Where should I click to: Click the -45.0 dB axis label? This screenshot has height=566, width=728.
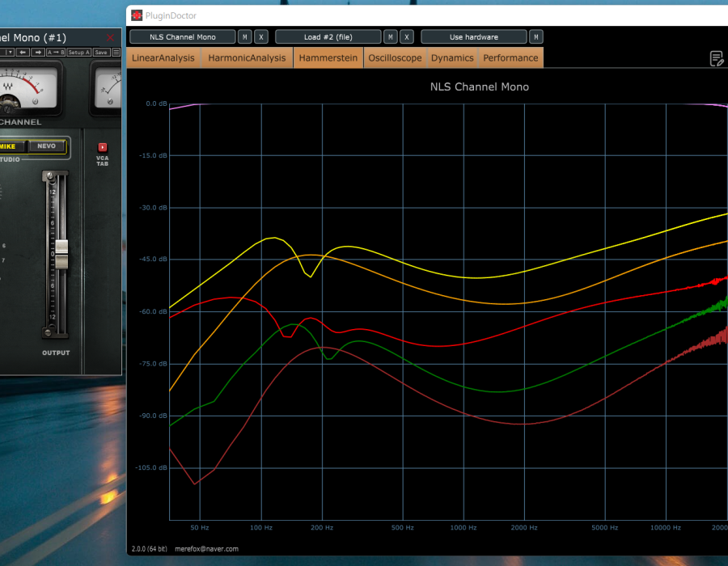click(153, 259)
